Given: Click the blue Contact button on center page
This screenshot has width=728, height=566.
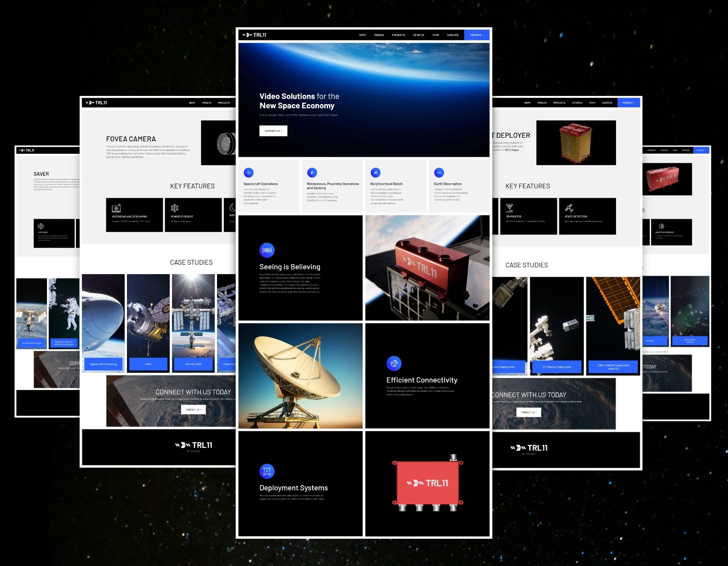Looking at the screenshot, I should (477, 35).
